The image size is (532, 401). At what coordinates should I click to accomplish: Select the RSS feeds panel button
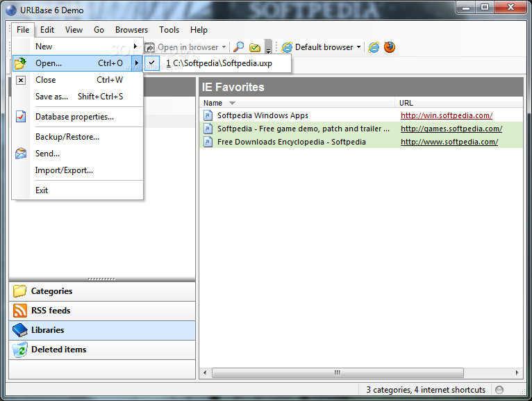(x=102, y=311)
